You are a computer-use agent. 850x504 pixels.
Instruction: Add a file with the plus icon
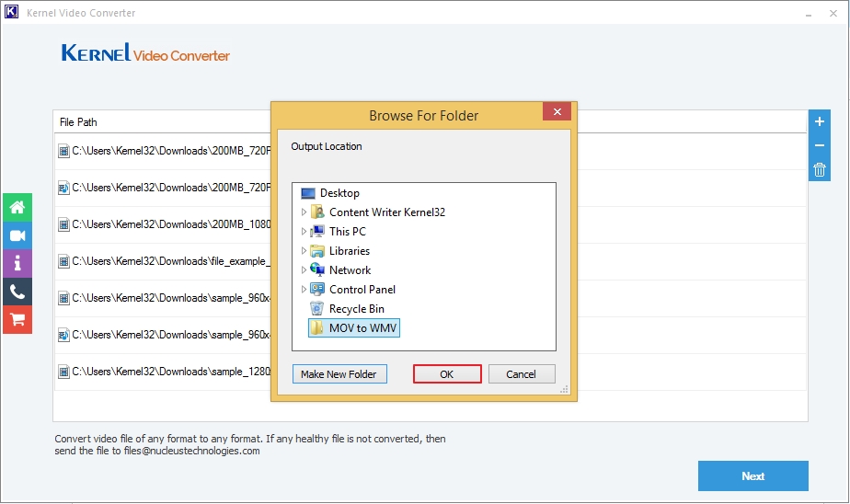pos(819,121)
